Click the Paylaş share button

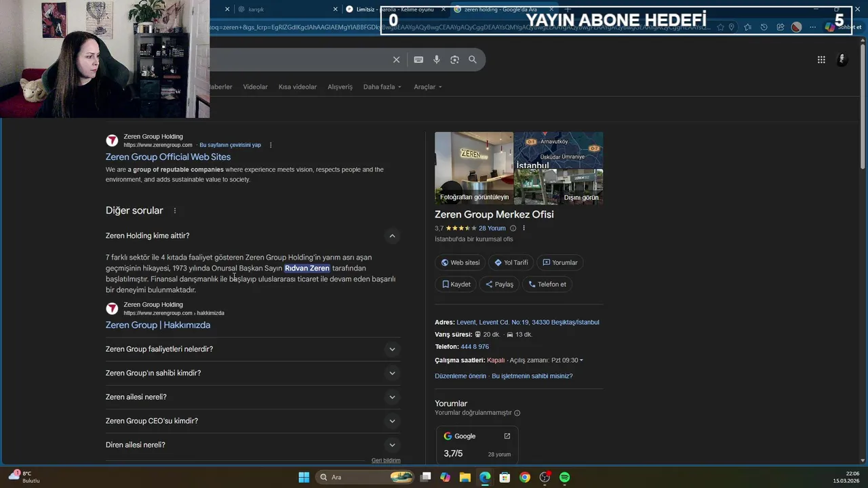click(x=499, y=284)
